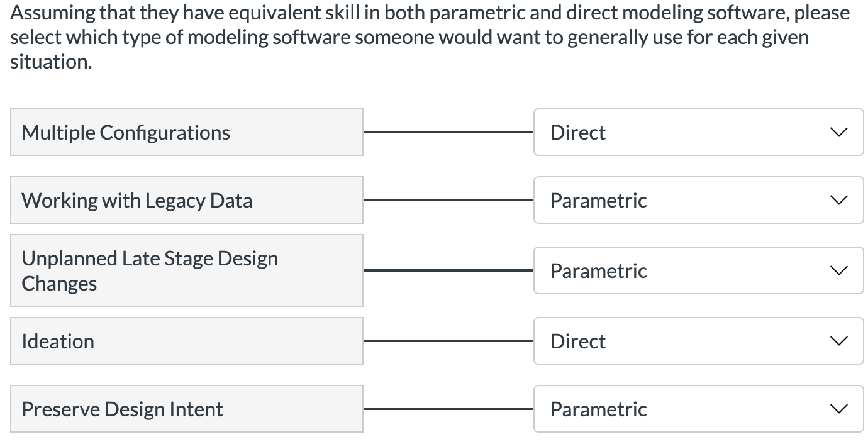868x444 pixels.
Task: Click the Direct text in the Multiple Configurations dropdown
Action: 577,132
